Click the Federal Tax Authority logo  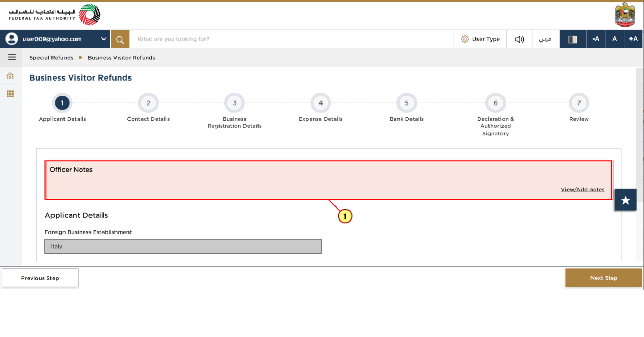55,15
